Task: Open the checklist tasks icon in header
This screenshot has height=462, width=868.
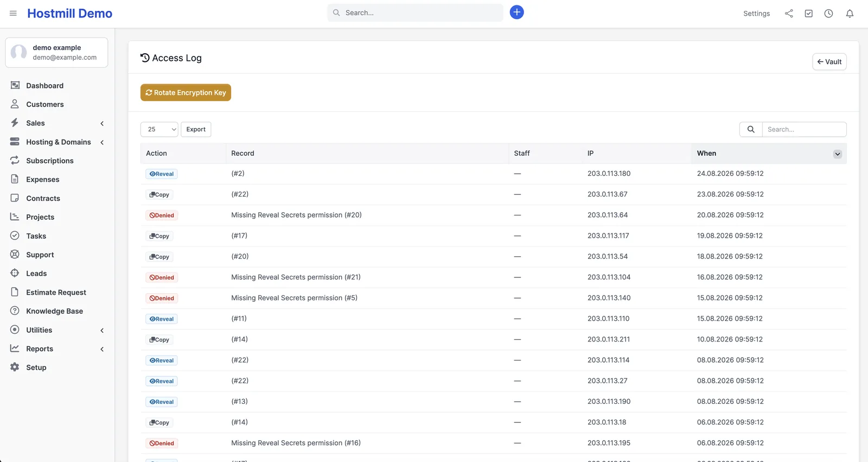Action: click(x=808, y=14)
